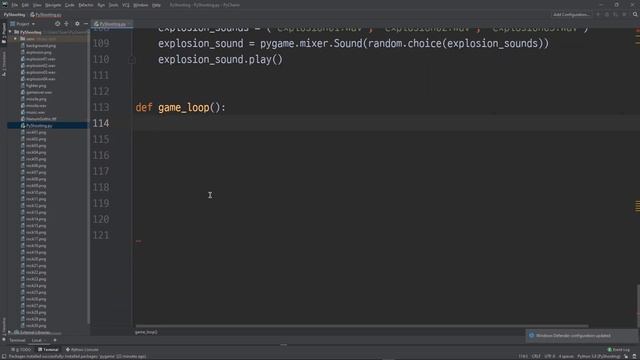The width and height of the screenshot is (640, 360).
Task: Click the expand/collapse all icon in Project panel
Action: point(67,24)
